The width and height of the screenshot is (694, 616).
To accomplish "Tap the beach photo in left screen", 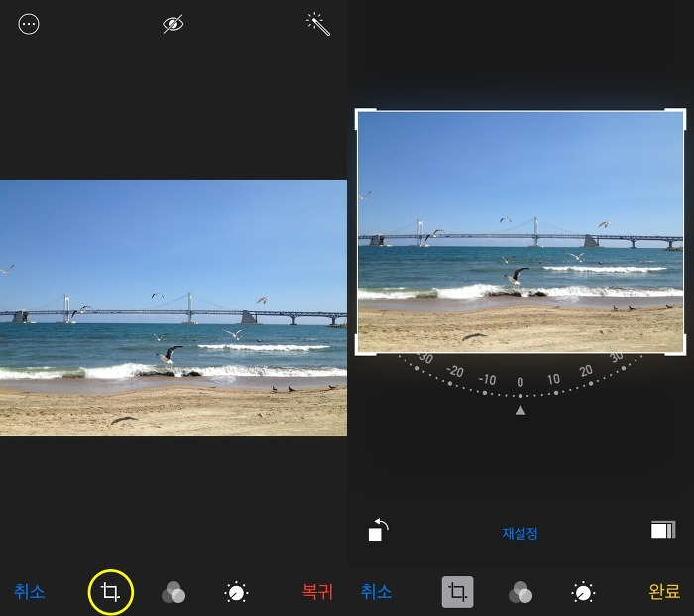I will click(173, 308).
